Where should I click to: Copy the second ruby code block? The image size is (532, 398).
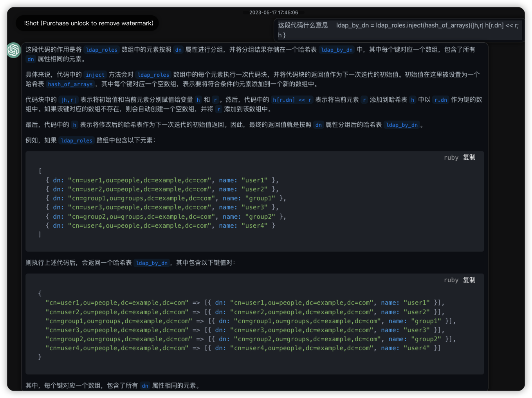[x=469, y=280]
